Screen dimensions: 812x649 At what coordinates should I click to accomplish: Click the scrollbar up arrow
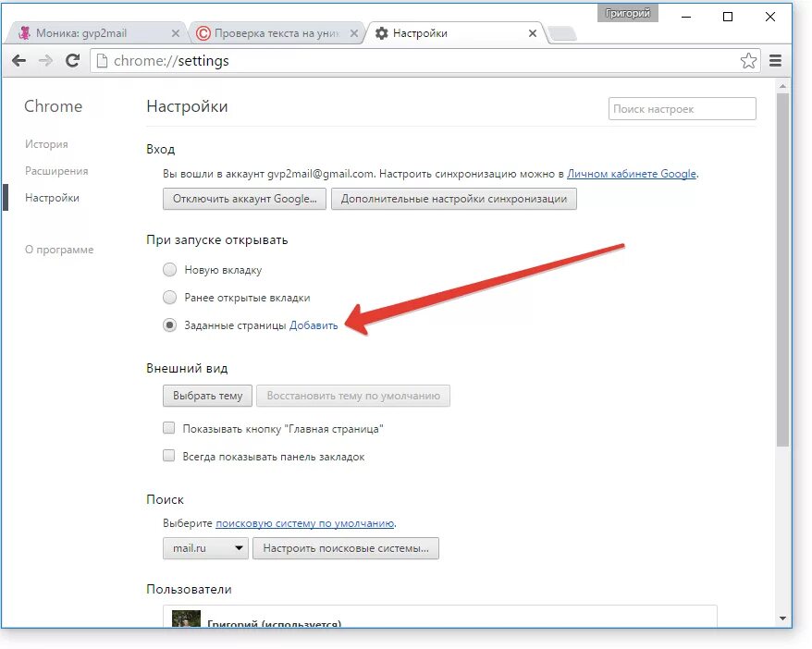click(782, 86)
